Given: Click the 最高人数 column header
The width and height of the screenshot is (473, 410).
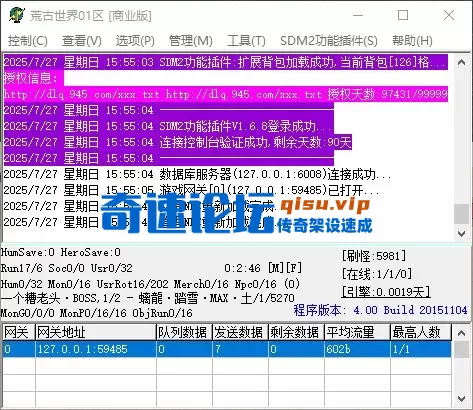Looking at the screenshot, I should coord(421,332).
